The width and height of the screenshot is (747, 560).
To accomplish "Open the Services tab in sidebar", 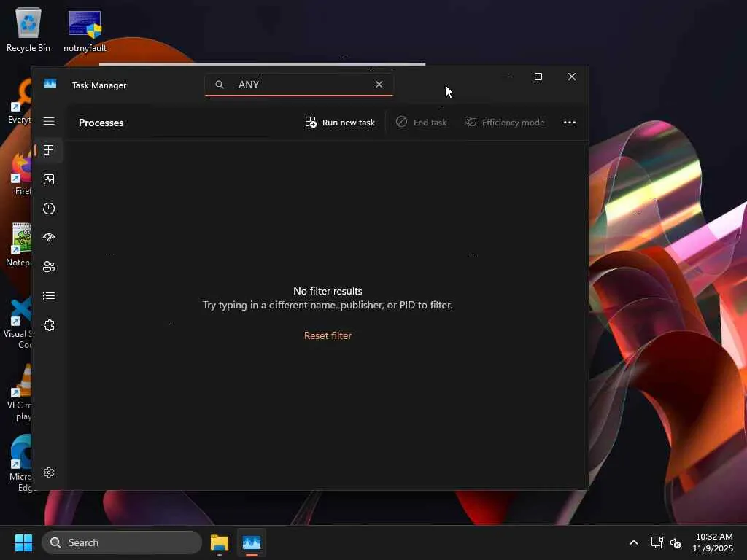I will tap(49, 325).
